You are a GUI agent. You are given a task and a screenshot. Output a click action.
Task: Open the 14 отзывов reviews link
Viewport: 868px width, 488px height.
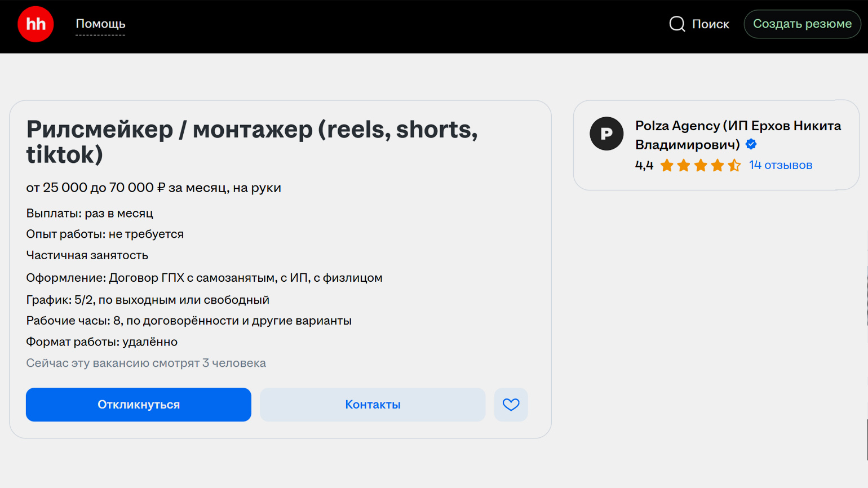point(780,165)
